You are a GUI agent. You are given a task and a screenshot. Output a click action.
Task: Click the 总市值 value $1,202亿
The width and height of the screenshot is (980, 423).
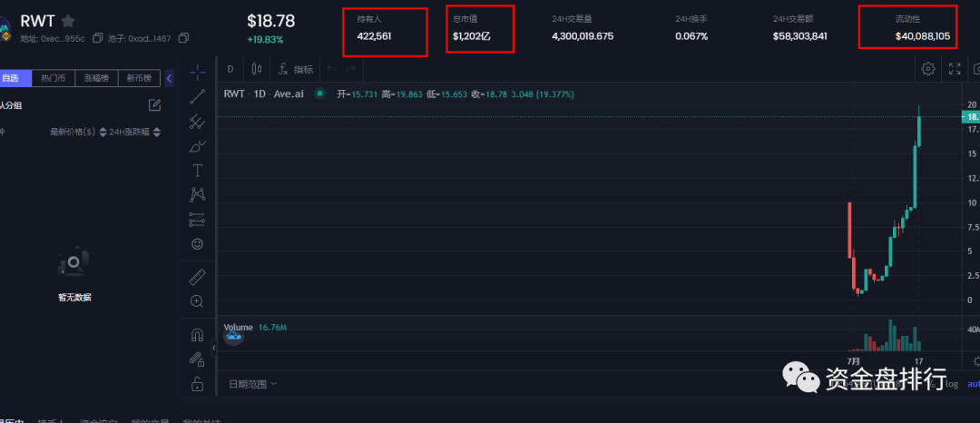click(x=472, y=36)
